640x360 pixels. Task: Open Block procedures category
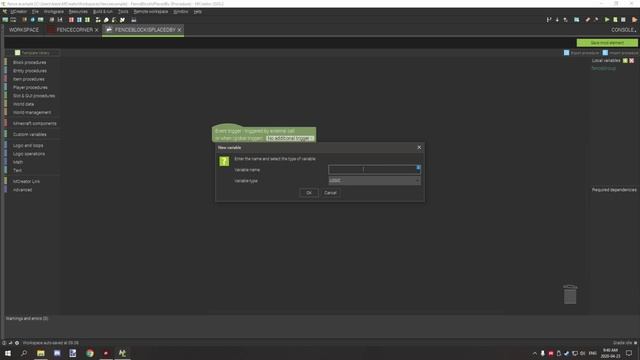point(29,62)
